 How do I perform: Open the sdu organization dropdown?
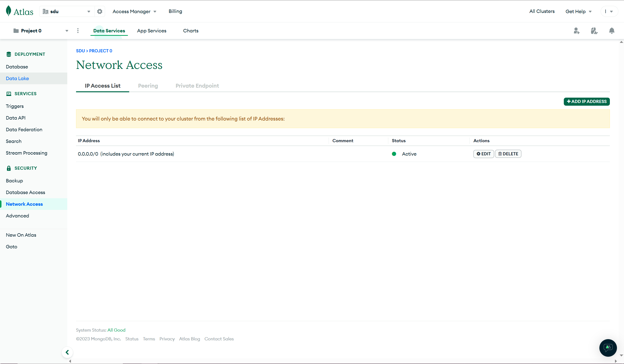coord(67,11)
